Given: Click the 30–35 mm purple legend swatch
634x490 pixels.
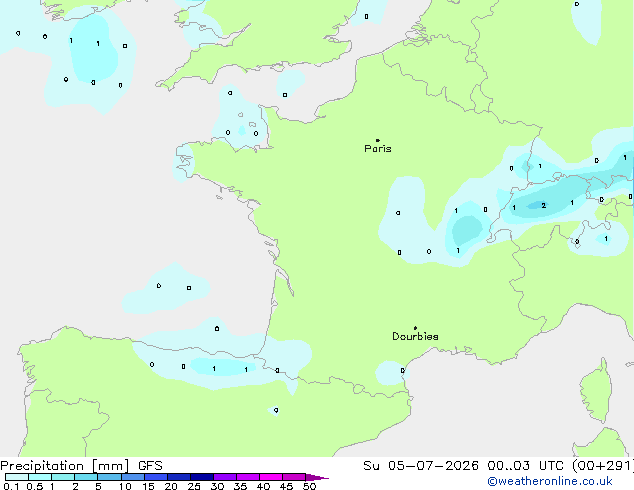Looking at the screenshot, I should [x=224, y=477].
